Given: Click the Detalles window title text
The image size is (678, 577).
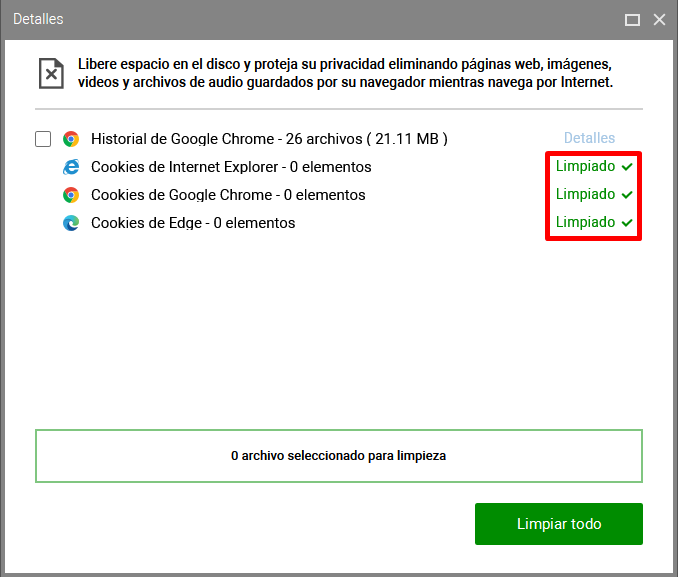Looking at the screenshot, I should point(38,19).
